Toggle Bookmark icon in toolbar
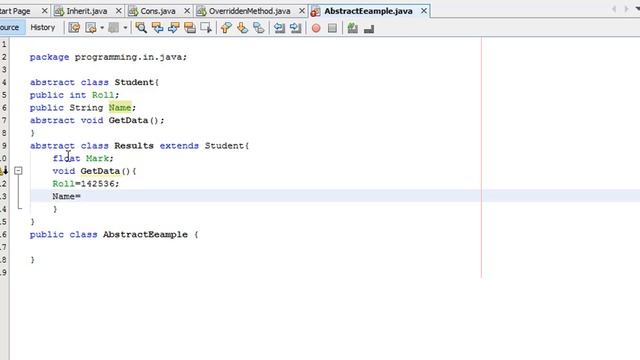 [x=259, y=28]
